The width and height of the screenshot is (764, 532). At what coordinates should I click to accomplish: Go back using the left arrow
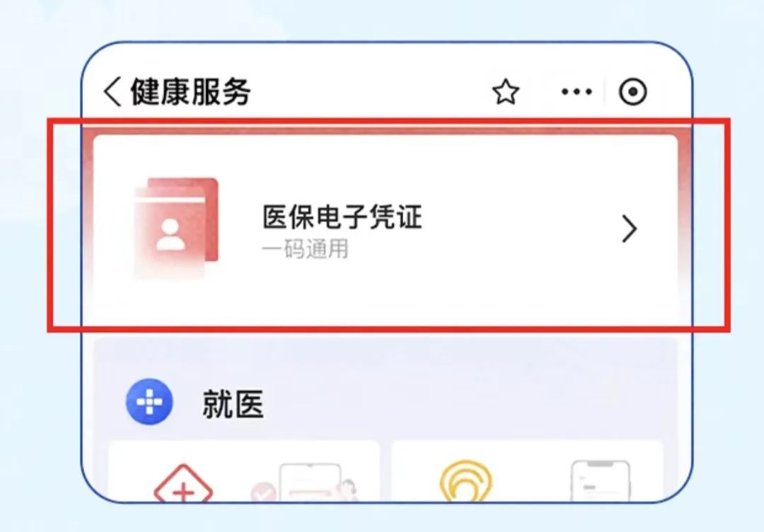[112, 91]
